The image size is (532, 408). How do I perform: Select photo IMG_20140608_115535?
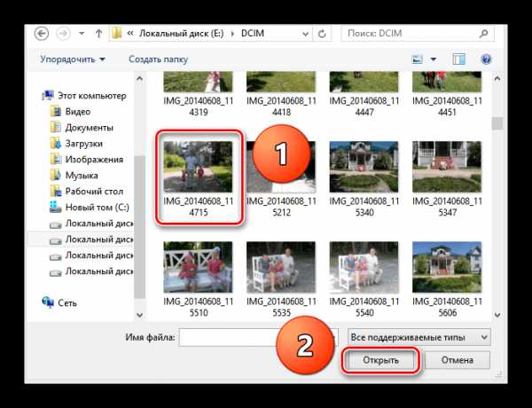tap(281, 279)
